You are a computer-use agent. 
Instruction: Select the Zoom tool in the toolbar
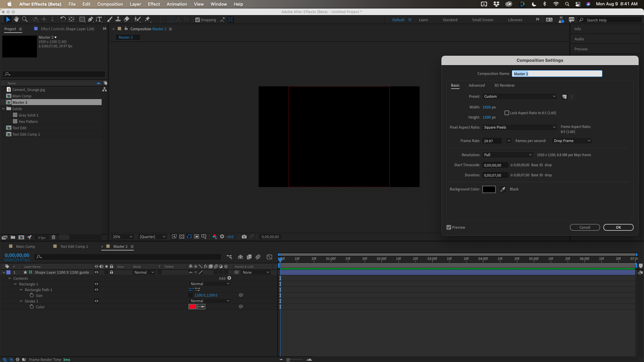coord(24,19)
